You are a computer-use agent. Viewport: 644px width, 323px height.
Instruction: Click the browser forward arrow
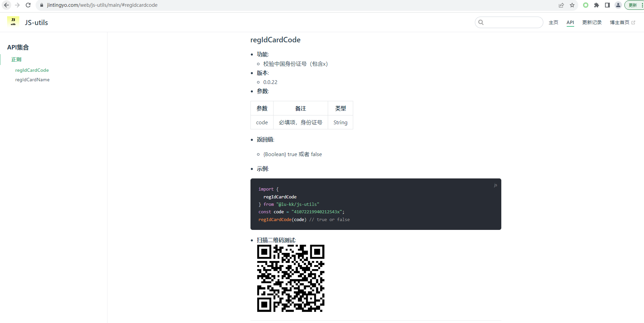(17, 5)
